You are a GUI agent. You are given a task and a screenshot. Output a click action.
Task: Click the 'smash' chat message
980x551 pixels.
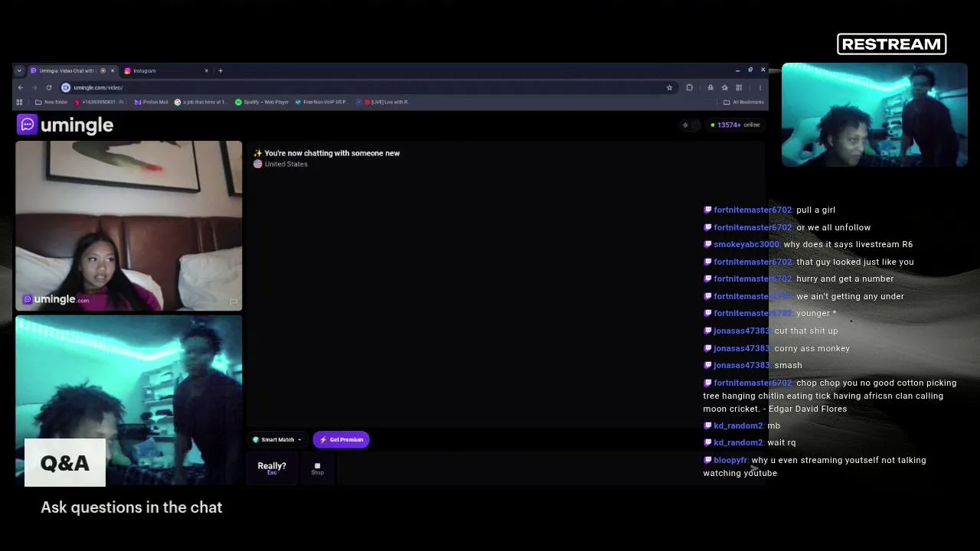[x=789, y=365]
